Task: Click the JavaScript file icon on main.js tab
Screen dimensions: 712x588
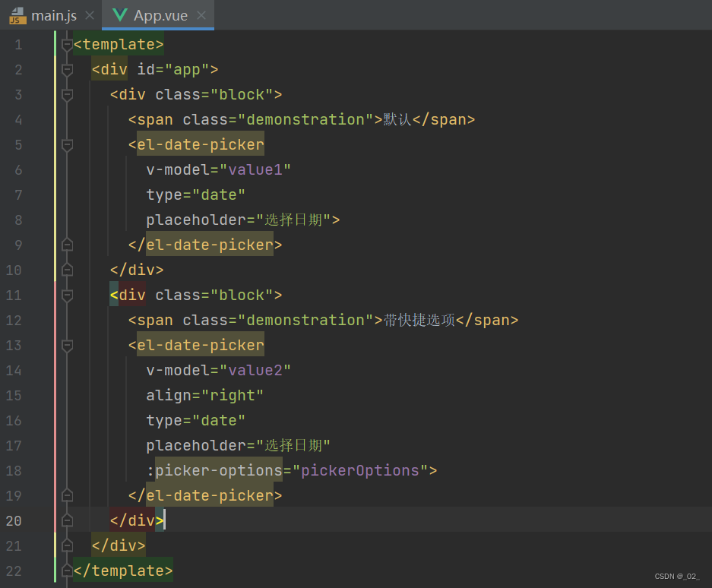Action: click(x=17, y=14)
